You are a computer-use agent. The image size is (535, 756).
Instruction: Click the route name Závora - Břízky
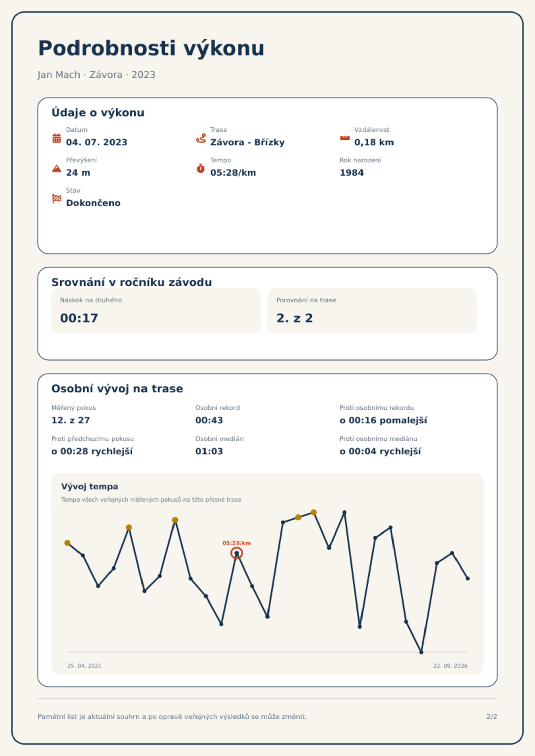(x=247, y=142)
